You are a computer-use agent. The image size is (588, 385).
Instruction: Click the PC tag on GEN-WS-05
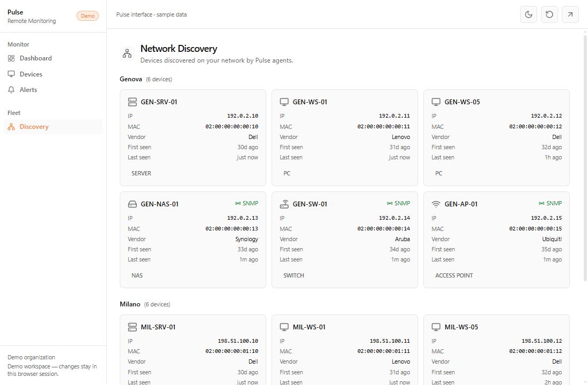tap(438, 173)
